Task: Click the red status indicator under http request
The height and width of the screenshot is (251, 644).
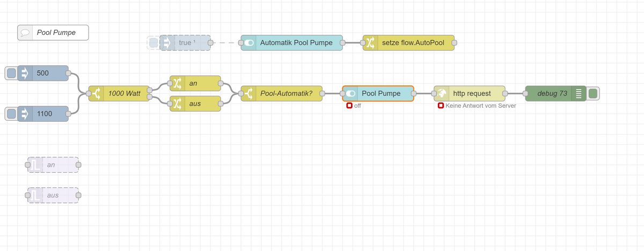Action: pos(441,106)
